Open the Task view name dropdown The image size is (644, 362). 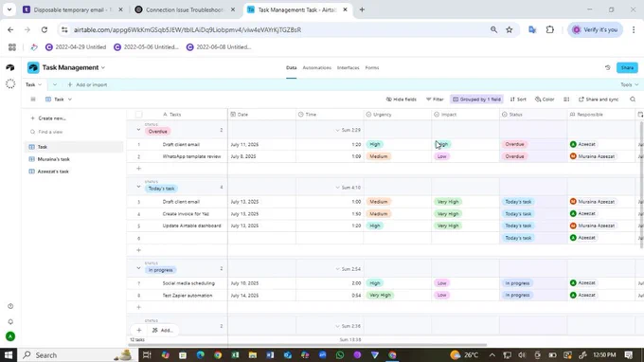(70, 99)
